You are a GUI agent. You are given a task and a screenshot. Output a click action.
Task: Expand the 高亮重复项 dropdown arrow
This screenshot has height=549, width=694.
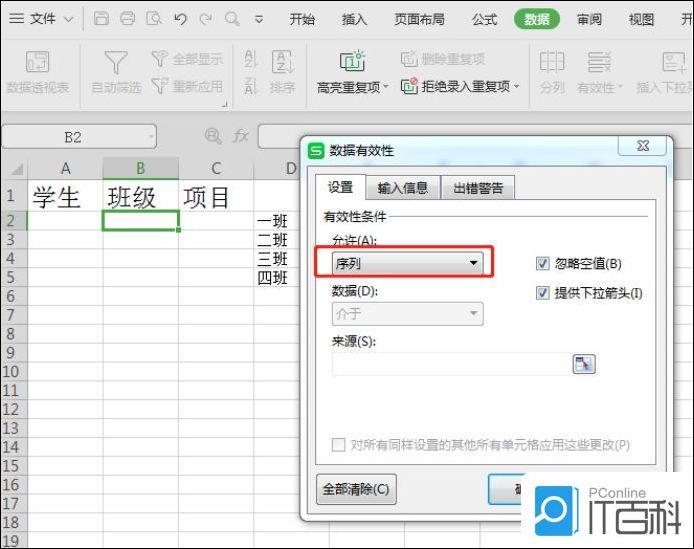(386, 86)
